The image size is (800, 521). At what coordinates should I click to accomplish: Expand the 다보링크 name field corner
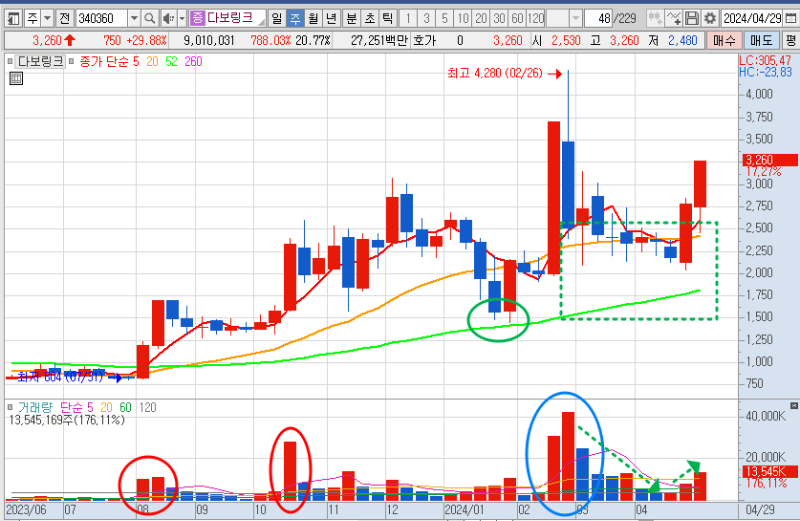pos(261,22)
